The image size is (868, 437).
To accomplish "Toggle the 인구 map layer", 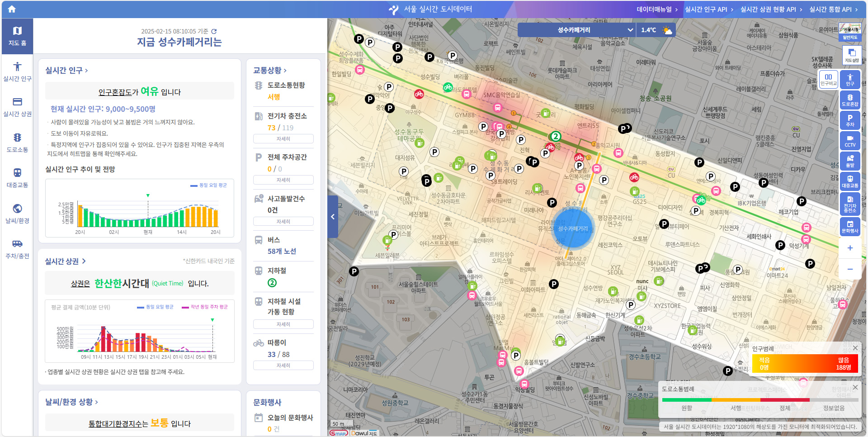I will 850,79.
